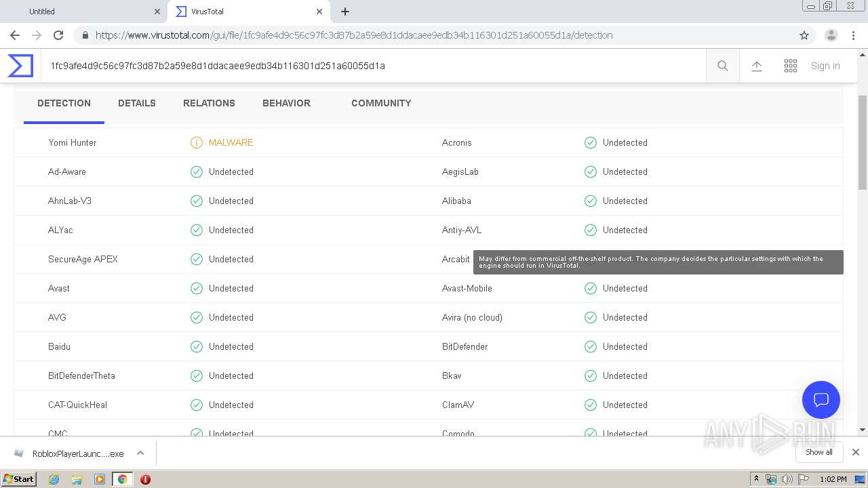Switch to the COMMUNITY tab
Image resolution: width=868 pixels, height=488 pixels.
coord(381,103)
